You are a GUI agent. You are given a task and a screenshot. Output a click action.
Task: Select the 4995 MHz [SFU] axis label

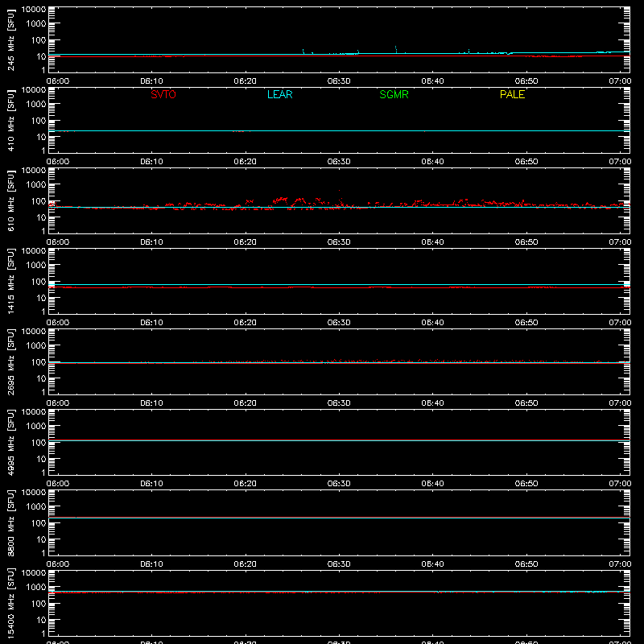point(10,442)
